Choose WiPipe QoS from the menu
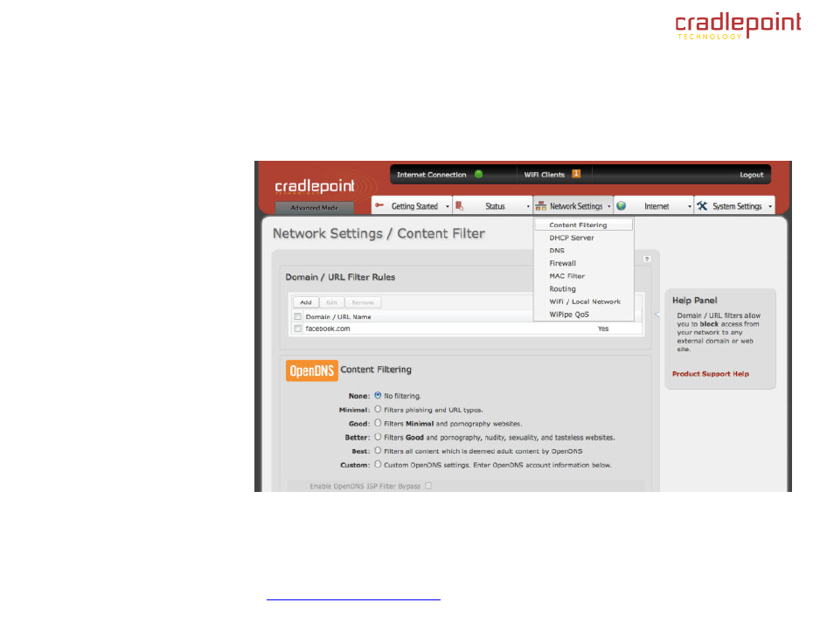834x644 pixels. pyautogui.click(x=583, y=315)
